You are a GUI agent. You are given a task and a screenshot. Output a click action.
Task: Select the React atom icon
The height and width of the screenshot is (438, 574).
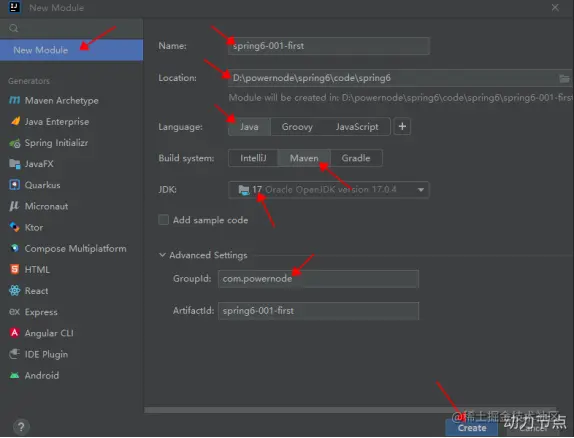coord(15,291)
